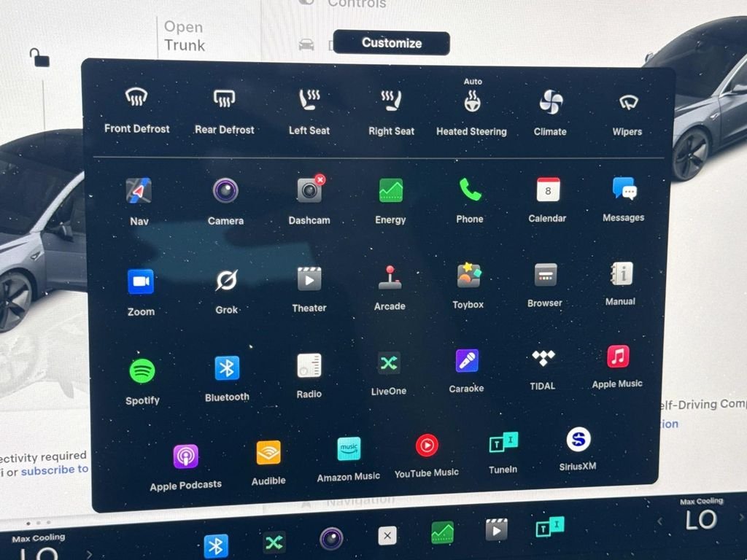Tap driver LO temperature setting

point(39,554)
